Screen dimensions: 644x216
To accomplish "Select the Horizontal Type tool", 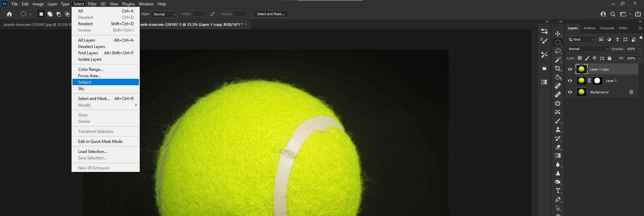I will 558,191.
